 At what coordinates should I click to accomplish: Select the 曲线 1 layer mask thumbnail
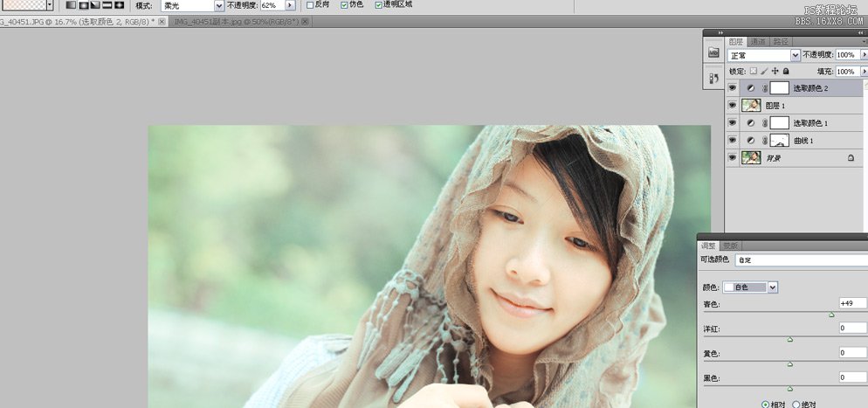[780, 141]
